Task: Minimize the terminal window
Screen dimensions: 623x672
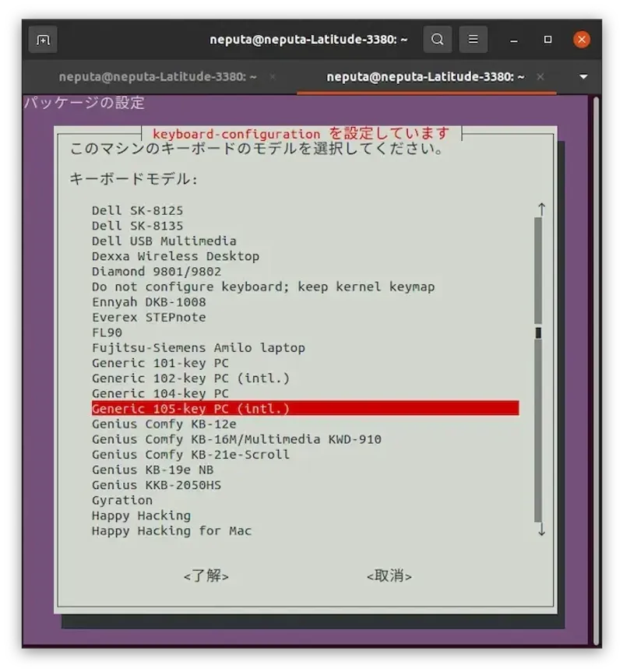Action: 515,40
